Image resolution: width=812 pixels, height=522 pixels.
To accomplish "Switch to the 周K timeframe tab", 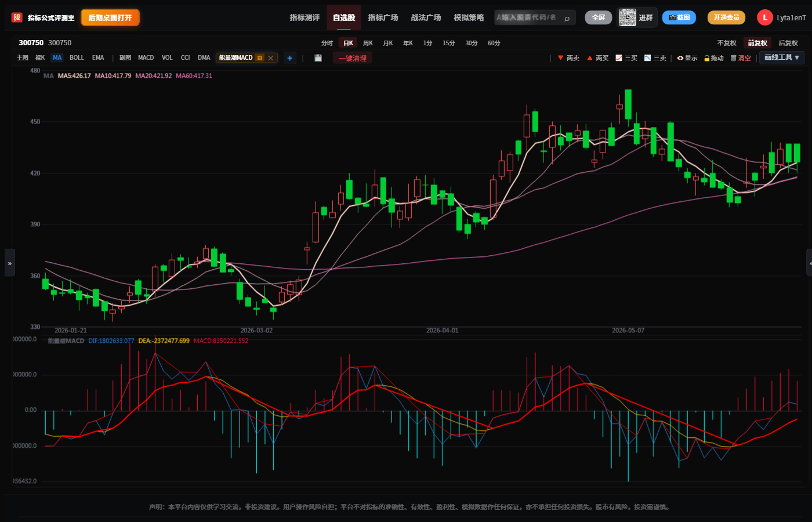I will 368,43.
